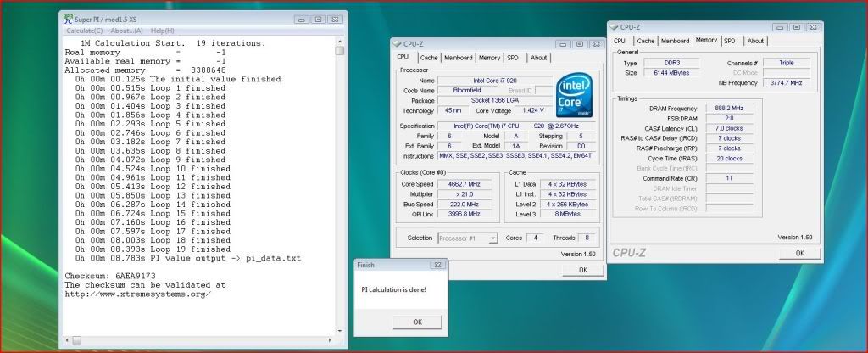
Task: Minimize the Super PI window
Action: 302,20
